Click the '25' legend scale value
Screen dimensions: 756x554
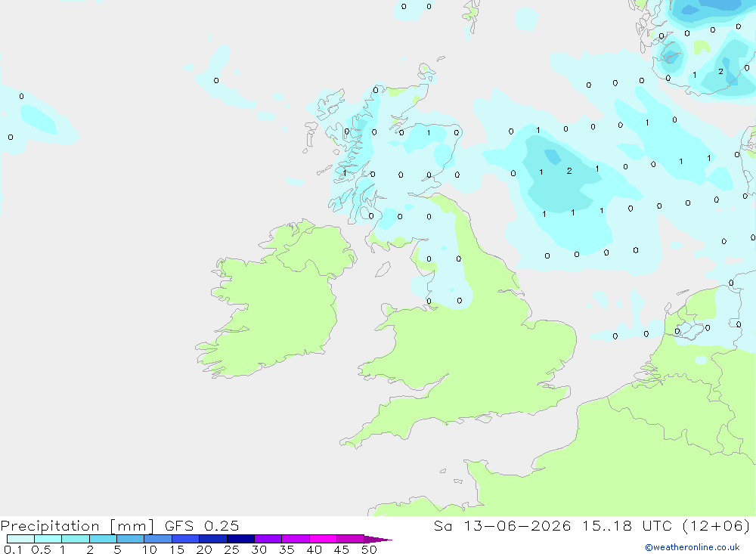pyautogui.click(x=231, y=549)
